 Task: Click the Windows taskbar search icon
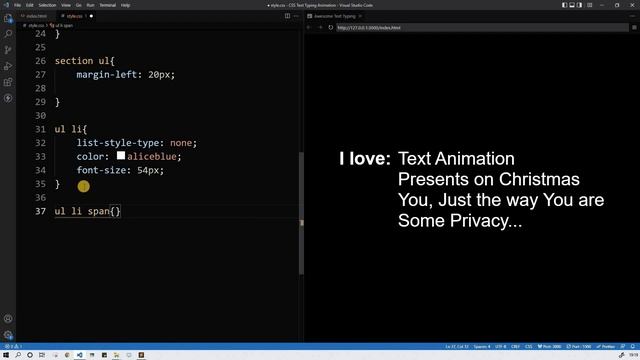(18, 355)
